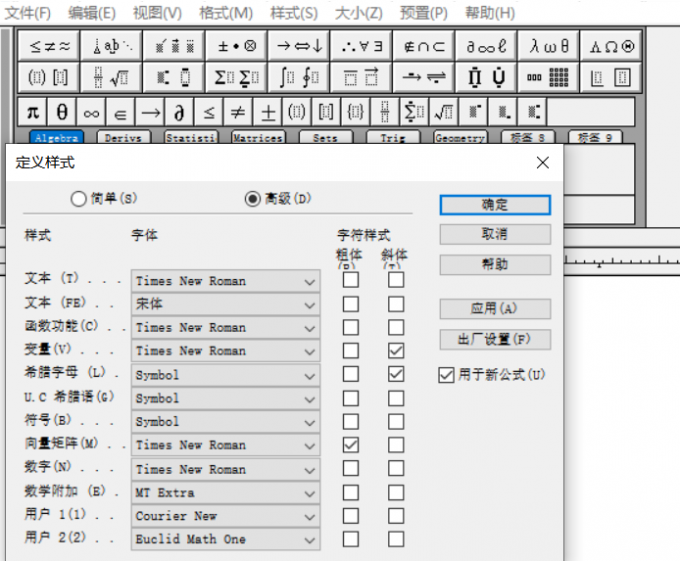Toggle bold checkbox for 向量矩阵(M) row
Image resolution: width=680 pixels, height=561 pixels.
(350, 445)
